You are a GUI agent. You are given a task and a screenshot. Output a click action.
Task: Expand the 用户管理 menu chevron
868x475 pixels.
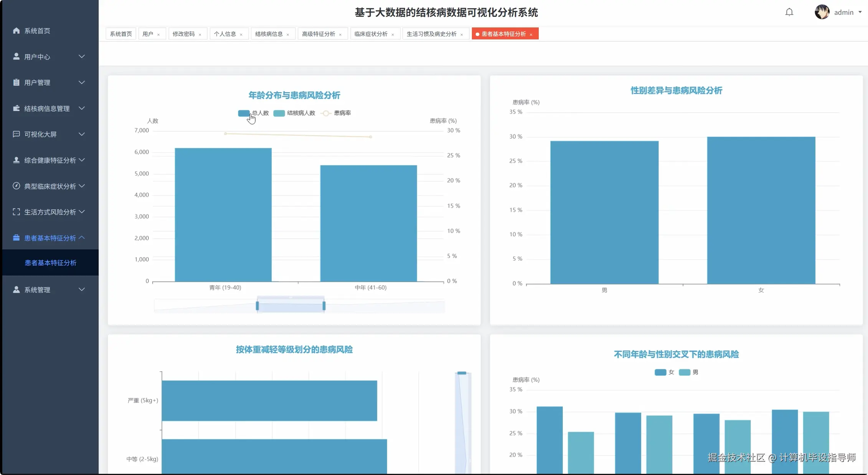pos(82,82)
